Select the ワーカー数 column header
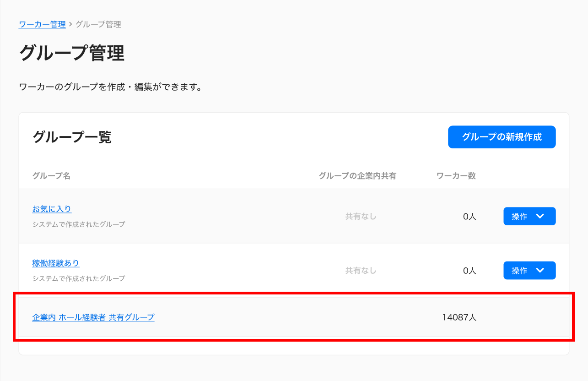Image resolution: width=588 pixels, height=381 pixels. [456, 176]
